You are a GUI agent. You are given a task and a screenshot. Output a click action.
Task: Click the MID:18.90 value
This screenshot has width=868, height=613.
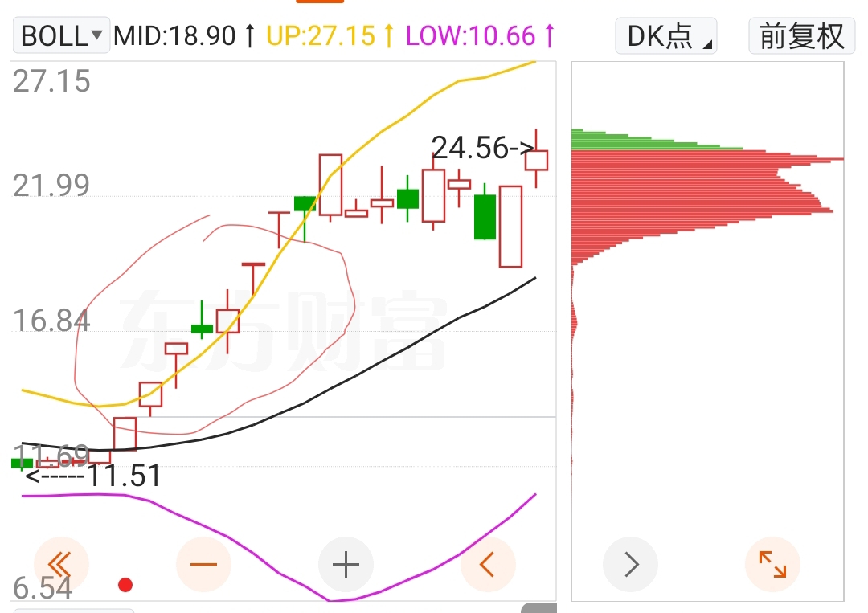[184, 36]
